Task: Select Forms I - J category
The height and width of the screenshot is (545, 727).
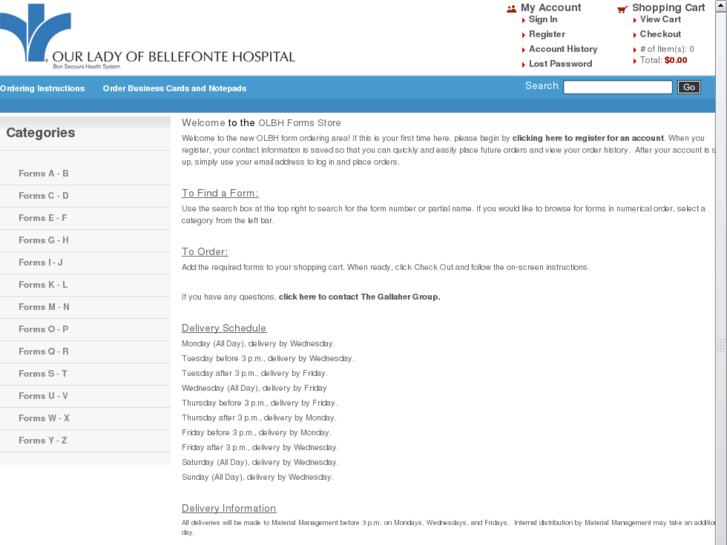Action: (x=40, y=263)
